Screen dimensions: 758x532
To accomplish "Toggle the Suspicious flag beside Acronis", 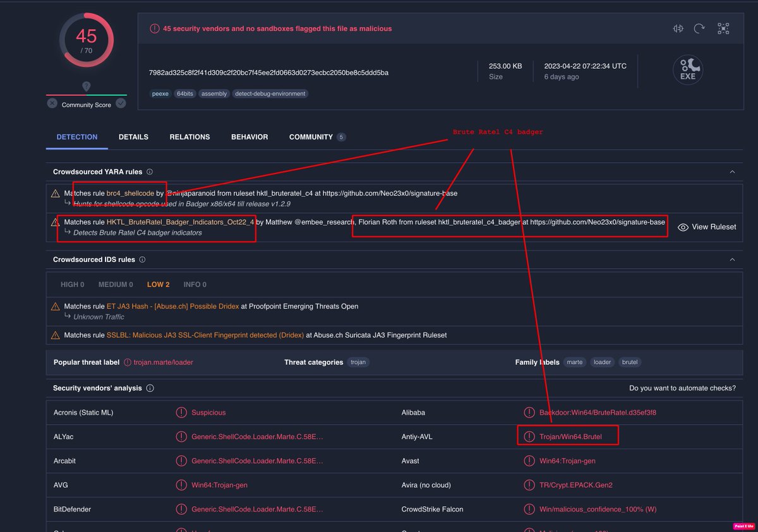I will tap(181, 412).
